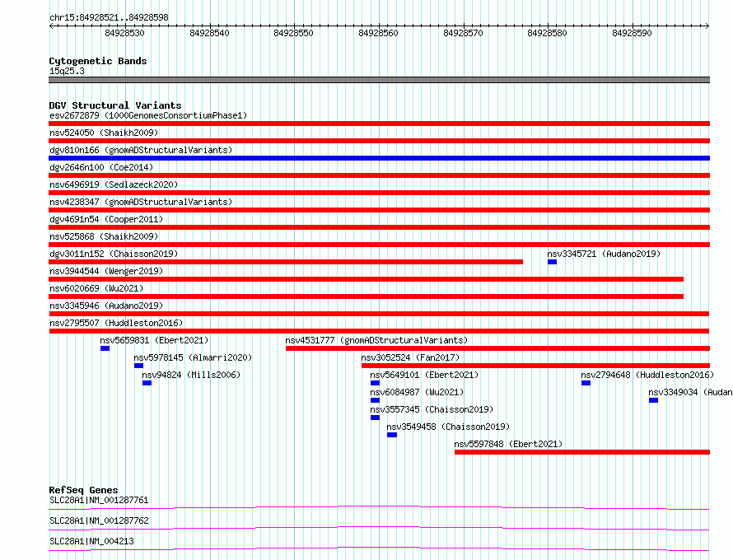
Task: Click the blue nsv3557345 (Chaisson2019) marker
Action: (x=375, y=418)
